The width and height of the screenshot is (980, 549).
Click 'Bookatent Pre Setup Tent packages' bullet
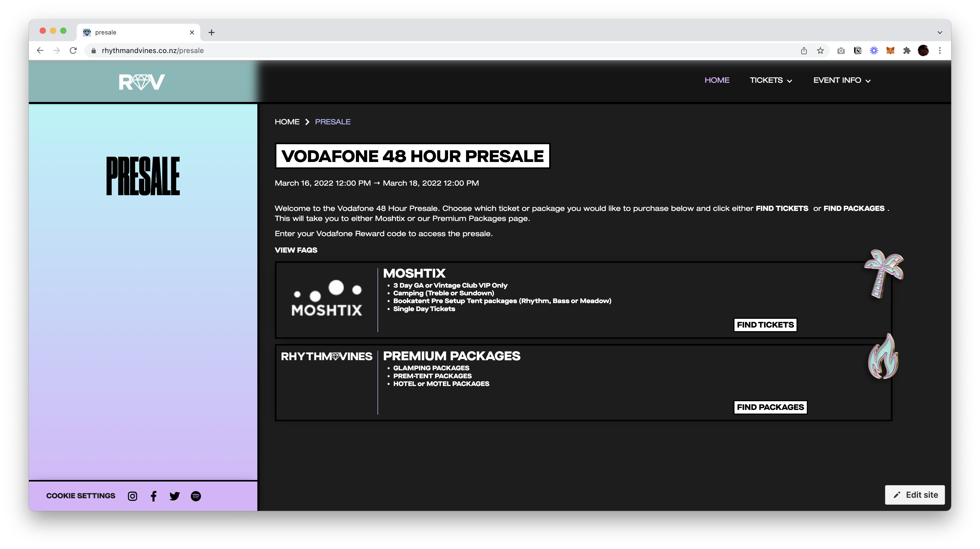click(x=502, y=301)
